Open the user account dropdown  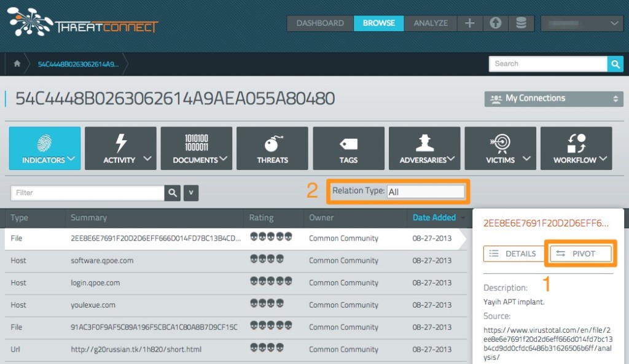click(x=582, y=23)
